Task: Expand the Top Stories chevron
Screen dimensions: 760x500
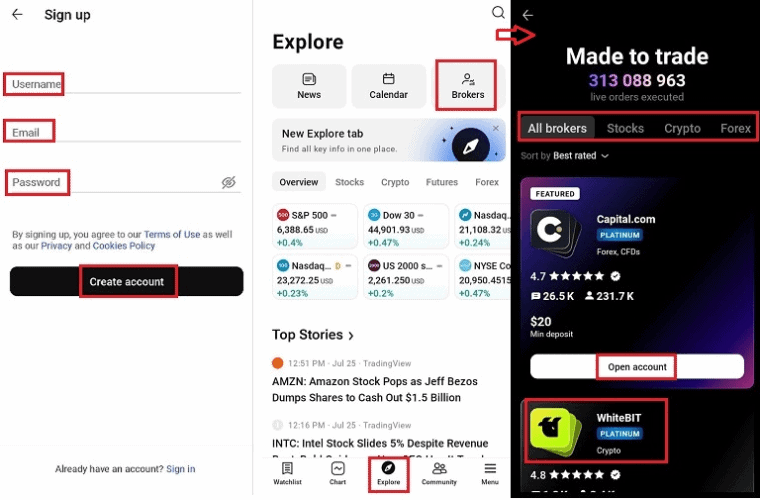Action: point(351,336)
